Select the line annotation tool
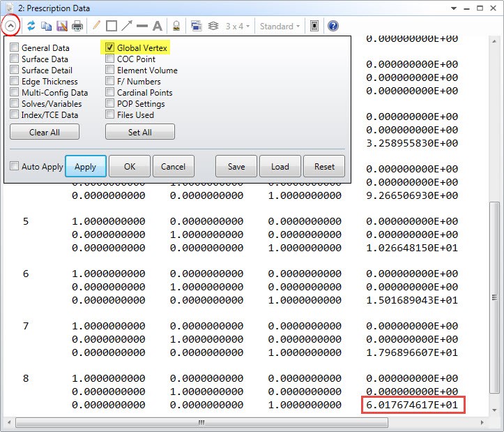Viewport: 504px width, 432px height. click(x=142, y=26)
